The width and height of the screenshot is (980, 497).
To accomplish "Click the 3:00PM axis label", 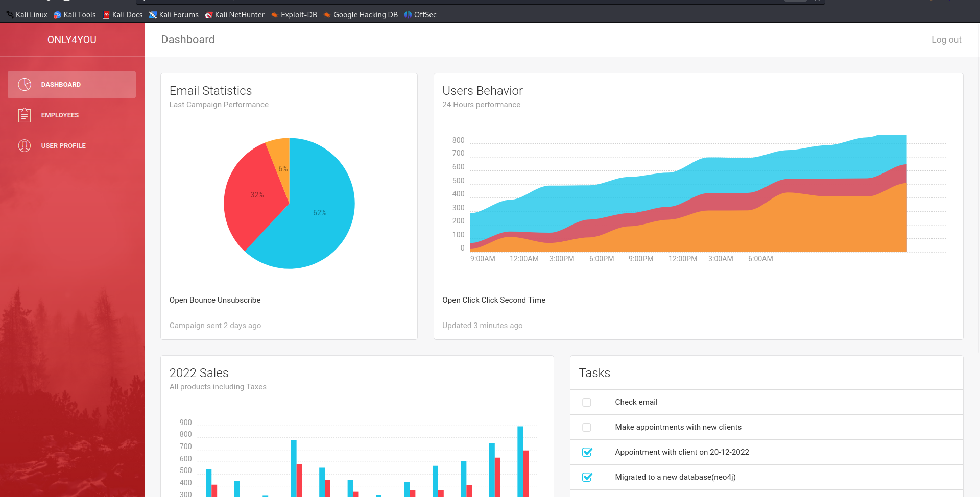I will (x=562, y=259).
